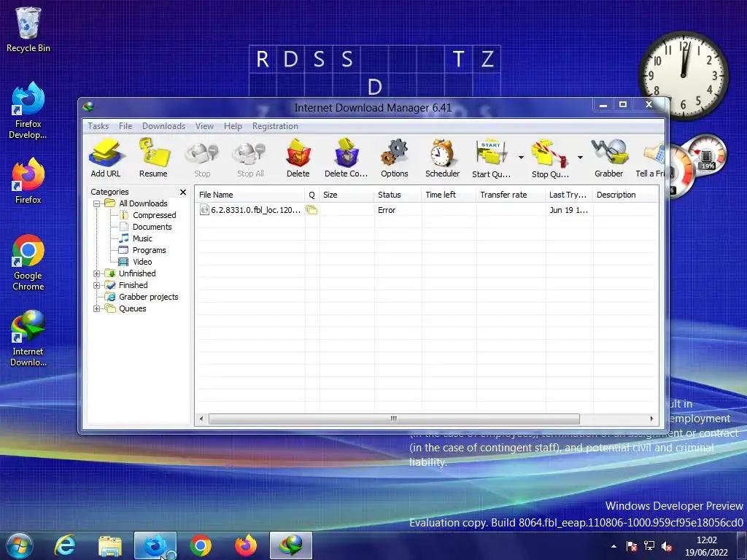Sort by Size column header
This screenshot has height=560, width=747.
[x=347, y=195]
